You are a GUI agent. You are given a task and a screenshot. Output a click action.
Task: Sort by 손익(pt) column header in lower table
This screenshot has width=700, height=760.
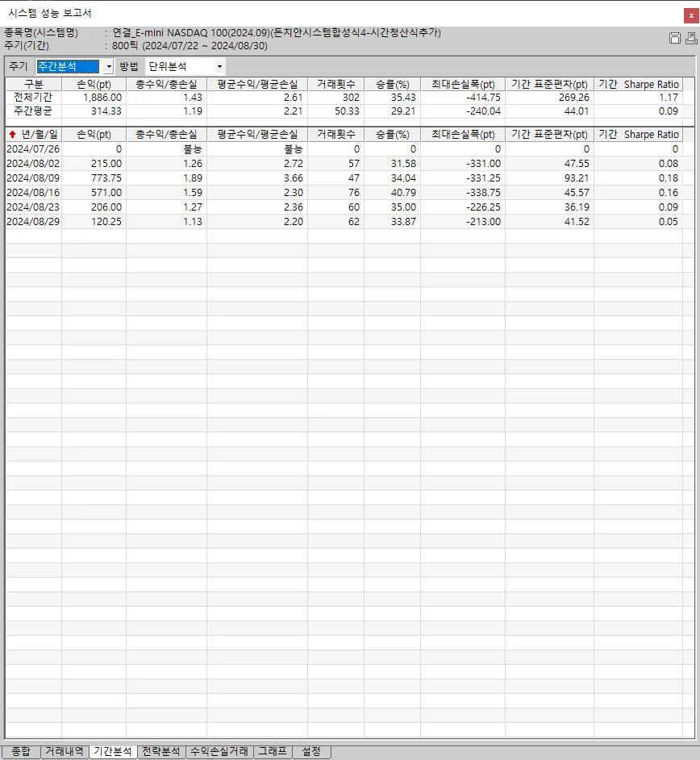[94, 135]
